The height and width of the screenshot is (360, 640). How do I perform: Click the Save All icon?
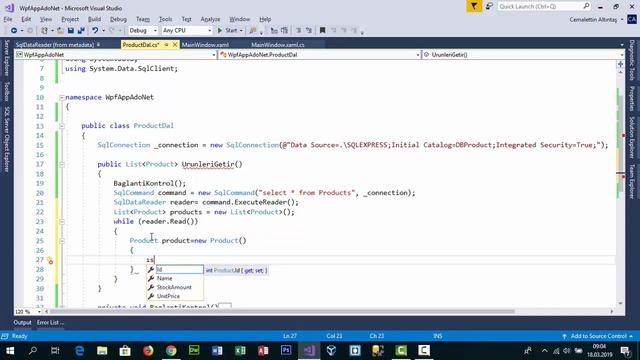pos(81,31)
